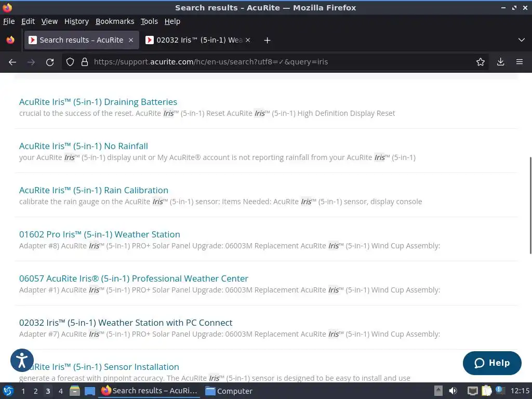The image size is (532, 399).
Task: Open the File menu
Action: [9, 21]
